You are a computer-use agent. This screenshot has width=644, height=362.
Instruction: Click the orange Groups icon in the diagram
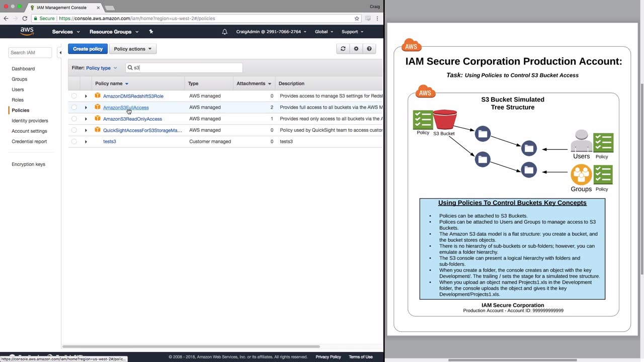581,174
